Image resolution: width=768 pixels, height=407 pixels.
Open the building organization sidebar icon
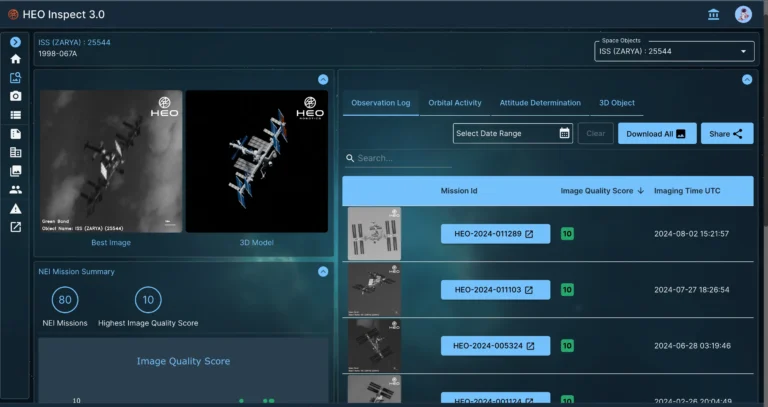tap(15, 152)
